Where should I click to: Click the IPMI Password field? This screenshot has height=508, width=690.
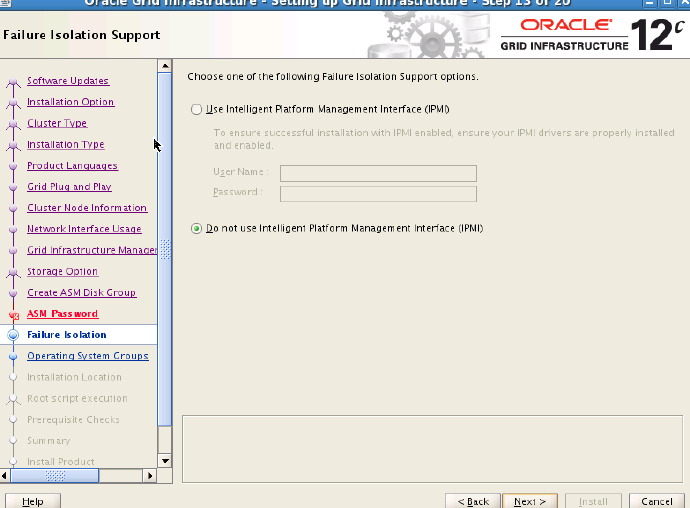coord(378,194)
